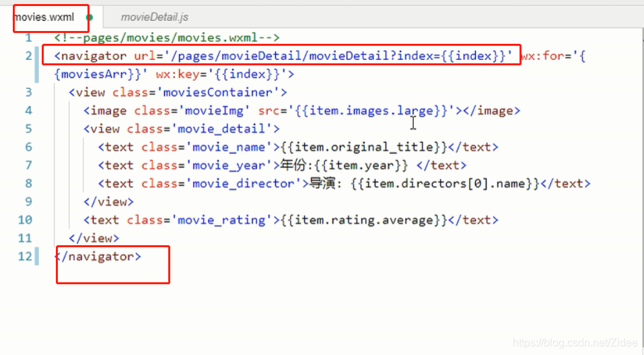Click the item.directors[0].name binding
644x355 pixels.
(445, 183)
